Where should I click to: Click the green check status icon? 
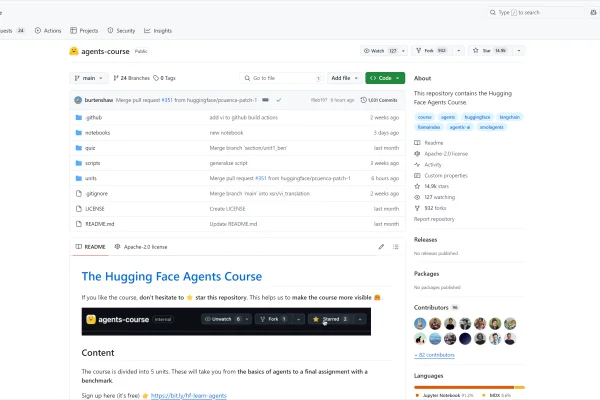click(279, 100)
